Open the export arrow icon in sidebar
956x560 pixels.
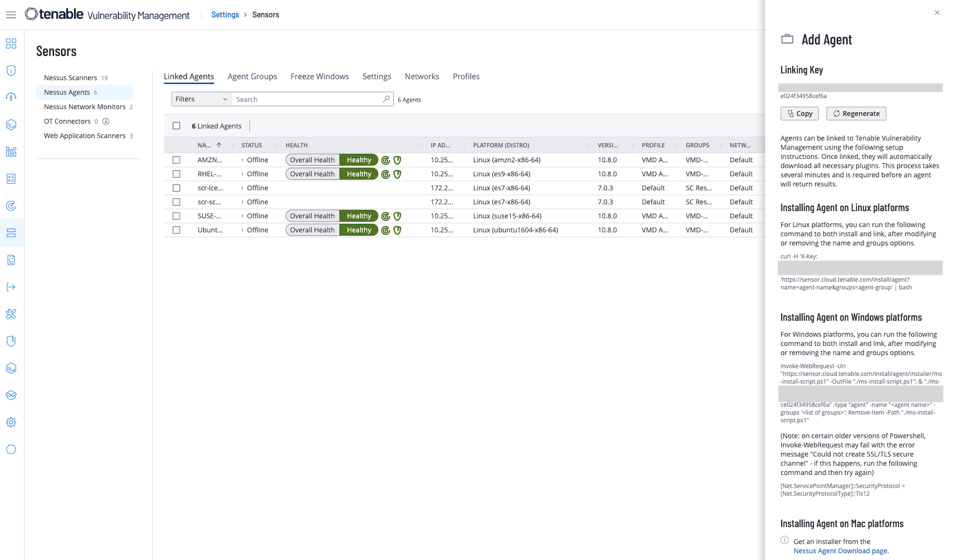pos(11,287)
